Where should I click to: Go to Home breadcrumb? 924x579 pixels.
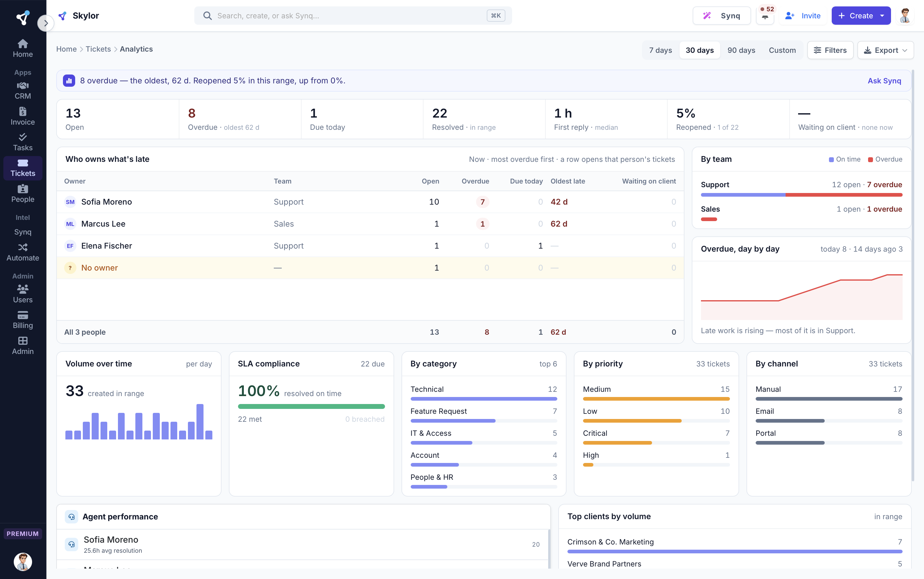(66, 49)
